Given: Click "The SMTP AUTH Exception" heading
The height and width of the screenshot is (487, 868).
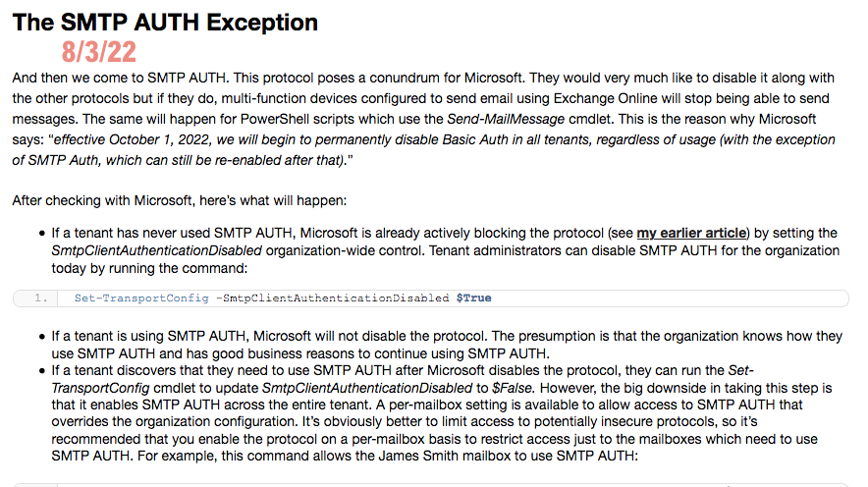Looking at the screenshot, I should 165,22.
